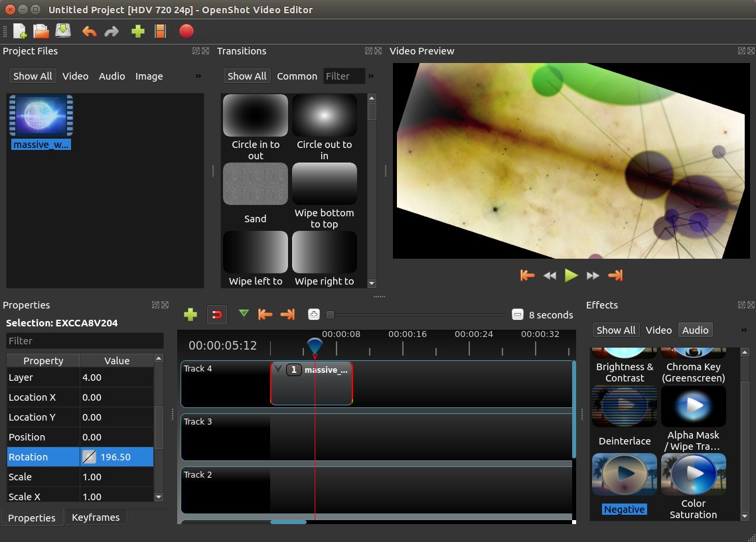Play the video preview
756x542 pixels.
tap(571, 275)
